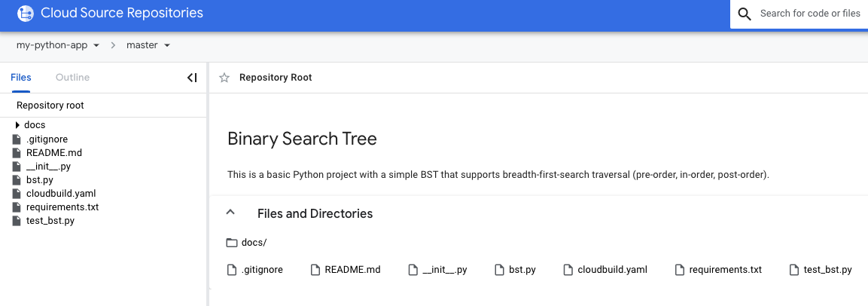Viewport: 868px width, 306px height.
Task: Click the Cloud Source Repositories logo icon
Action: pos(26,14)
